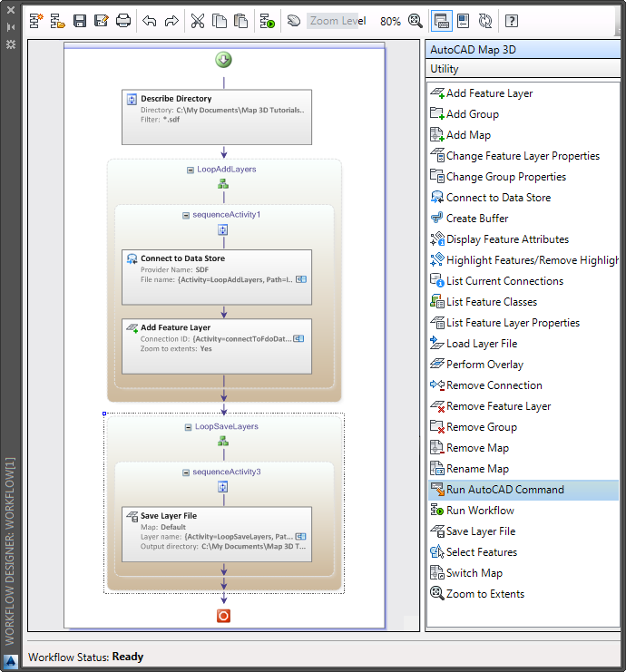
Task: Toggle the activity panel view button
Action: coord(442,21)
